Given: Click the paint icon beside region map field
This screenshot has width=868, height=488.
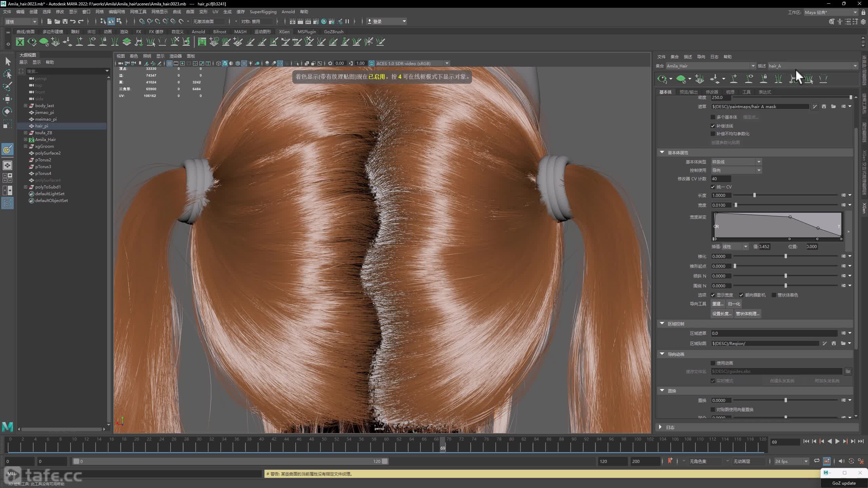Looking at the screenshot, I should (x=824, y=343).
